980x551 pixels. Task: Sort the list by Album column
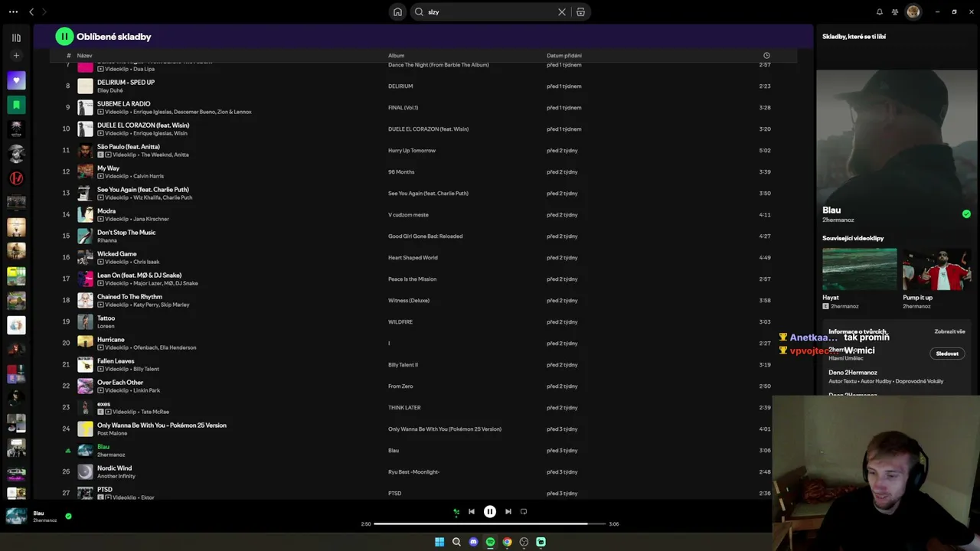click(396, 55)
